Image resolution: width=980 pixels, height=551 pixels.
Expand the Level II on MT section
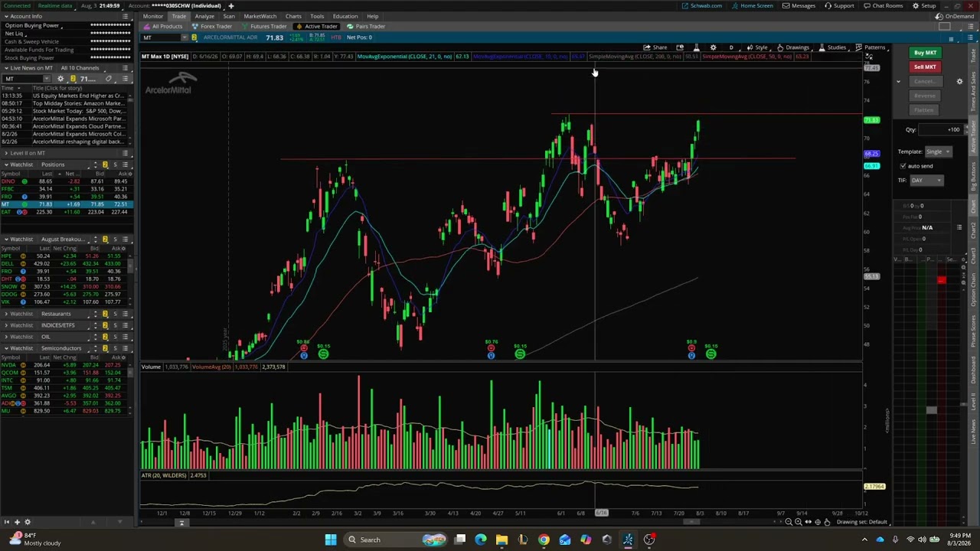click(x=6, y=153)
